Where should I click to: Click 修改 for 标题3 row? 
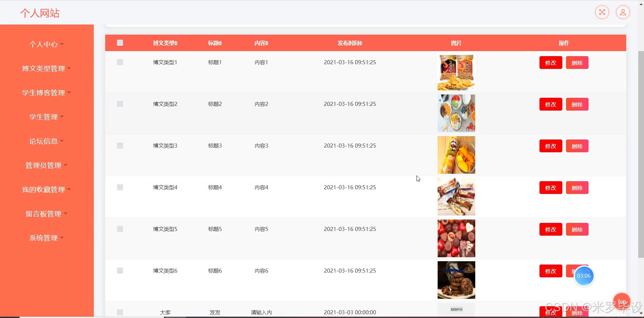point(551,146)
